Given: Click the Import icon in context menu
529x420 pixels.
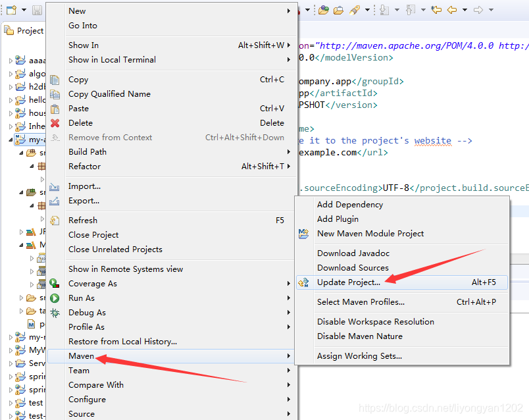Looking at the screenshot, I should click(55, 186).
